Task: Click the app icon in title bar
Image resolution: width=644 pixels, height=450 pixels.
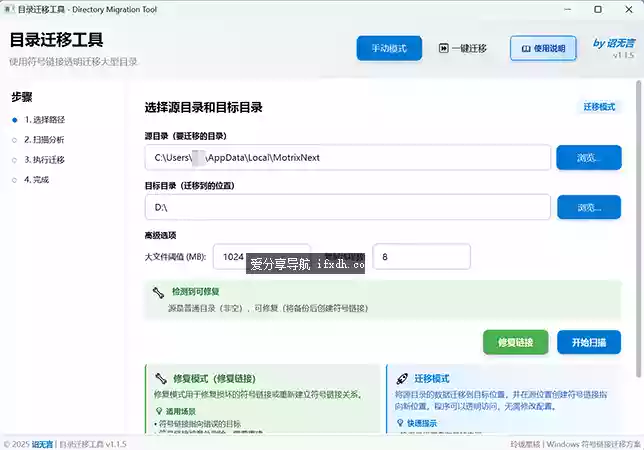Action: coord(9,9)
